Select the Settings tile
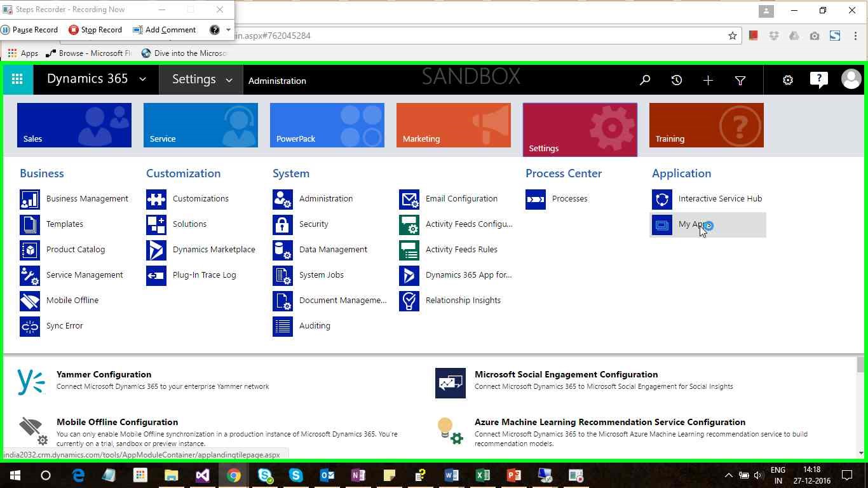 [x=580, y=130]
